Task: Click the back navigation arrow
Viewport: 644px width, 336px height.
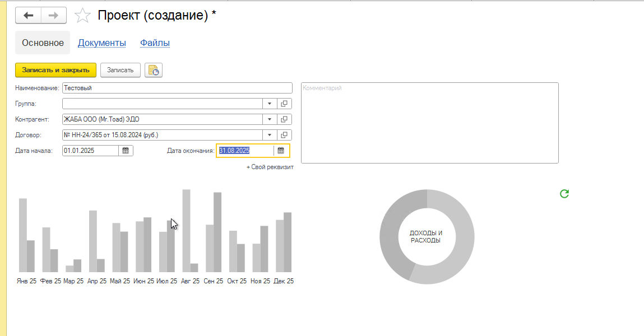Action: pos(27,15)
